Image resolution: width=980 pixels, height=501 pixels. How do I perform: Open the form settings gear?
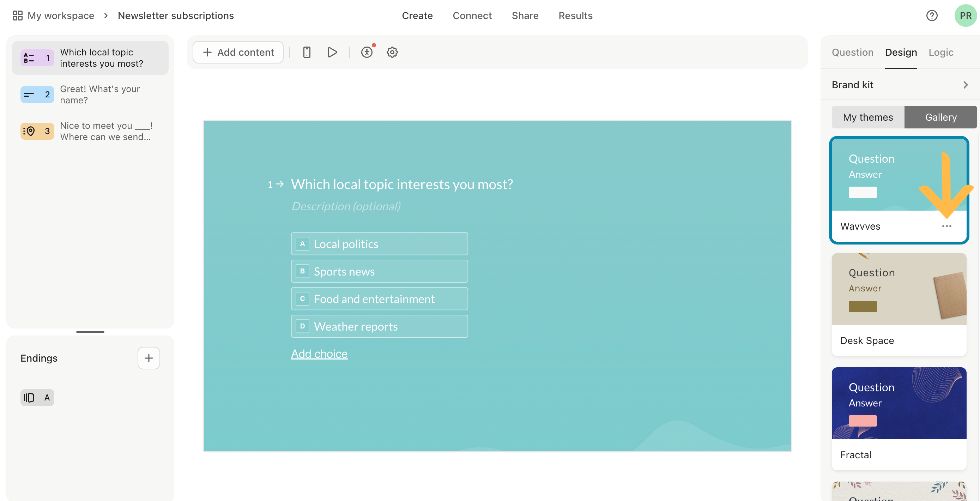[392, 52]
